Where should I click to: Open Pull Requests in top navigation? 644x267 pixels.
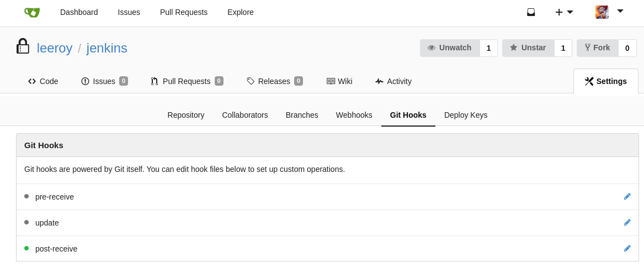click(184, 12)
